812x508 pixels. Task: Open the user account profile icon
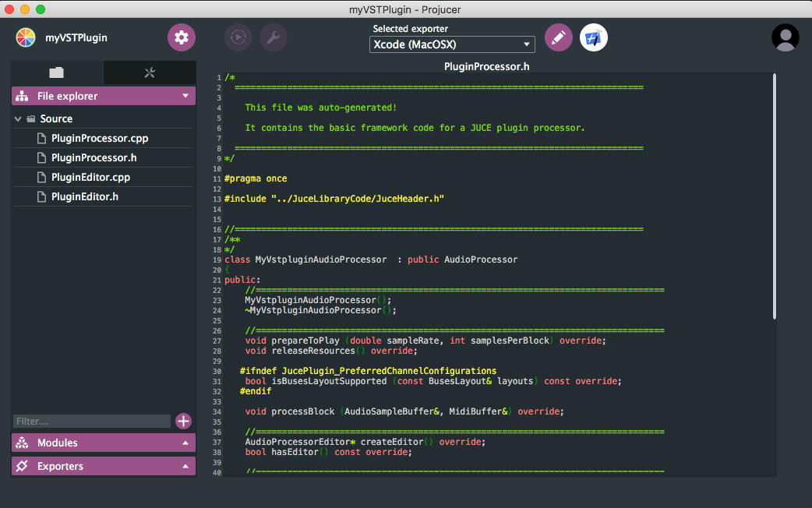[x=785, y=37]
